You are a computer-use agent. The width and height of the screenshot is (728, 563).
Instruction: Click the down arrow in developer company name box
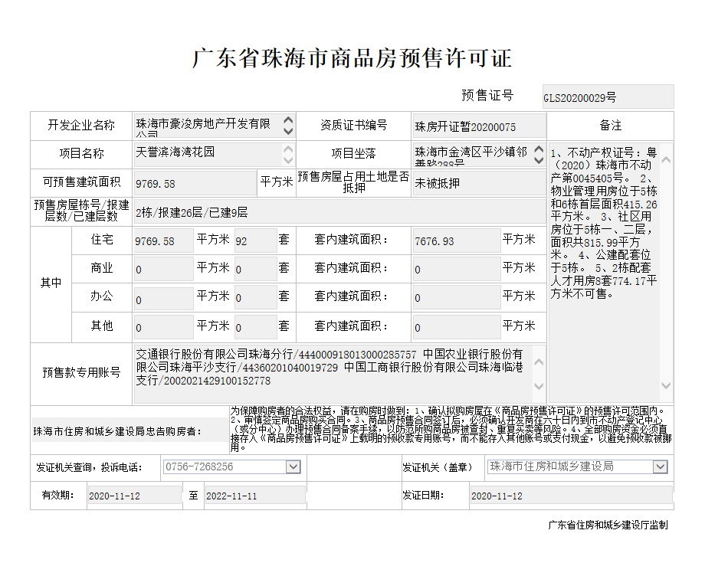287,131
